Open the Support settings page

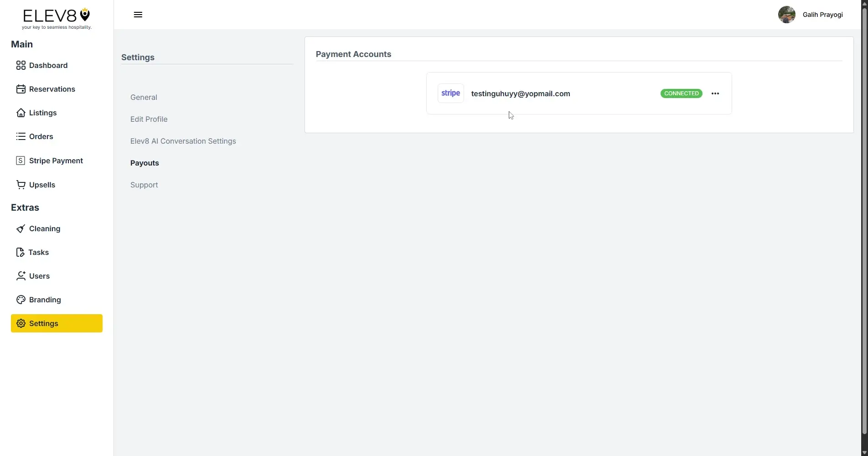click(144, 185)
